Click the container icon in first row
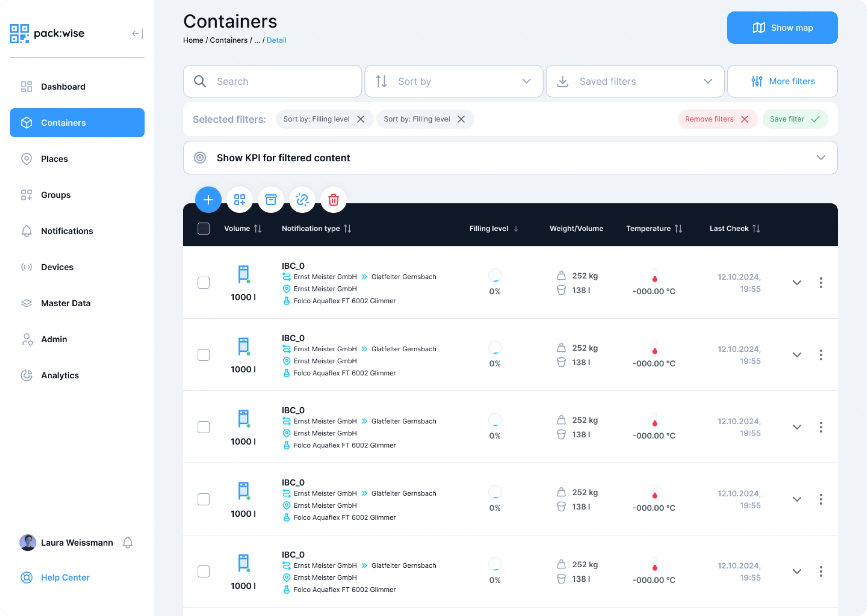Viewport: 867px width, 616px height. pos(243,274)
